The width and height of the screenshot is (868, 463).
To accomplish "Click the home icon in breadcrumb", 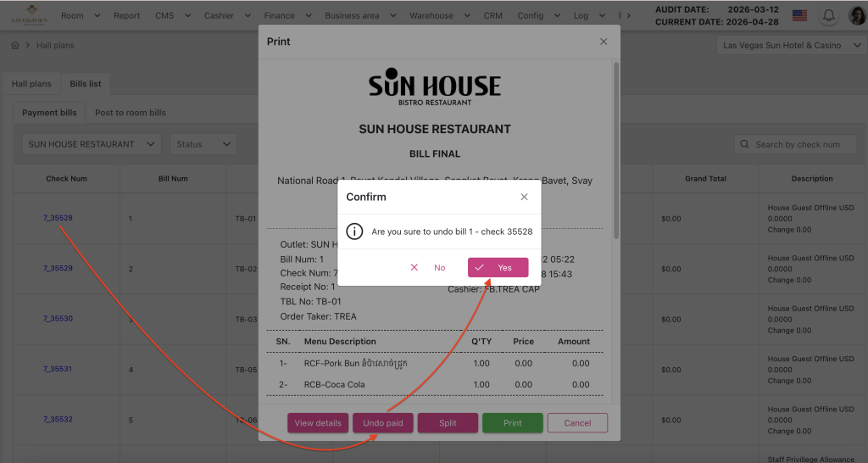I will click(14, 46).
